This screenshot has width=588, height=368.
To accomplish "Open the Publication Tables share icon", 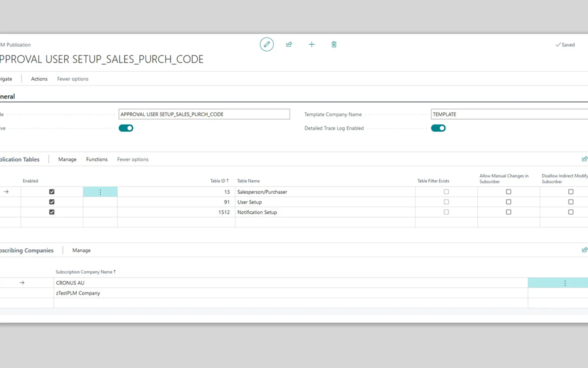I will (x=585, y=159).
